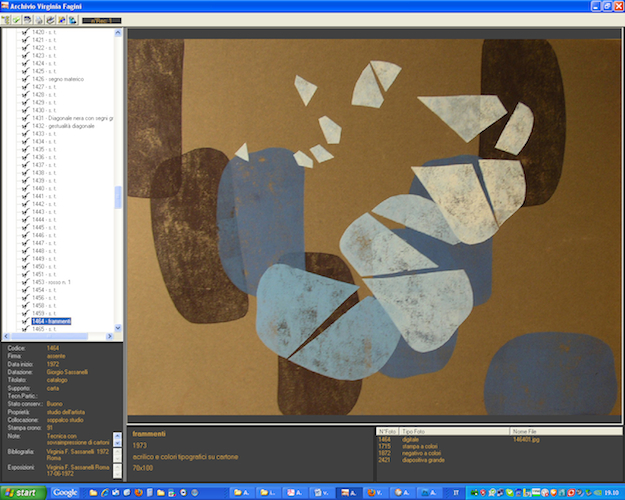The height and width of the screenshot is (500, 625).
Task: Select tree row 1432 - gestualità diagonale
Action: click(x=63, y=126)
